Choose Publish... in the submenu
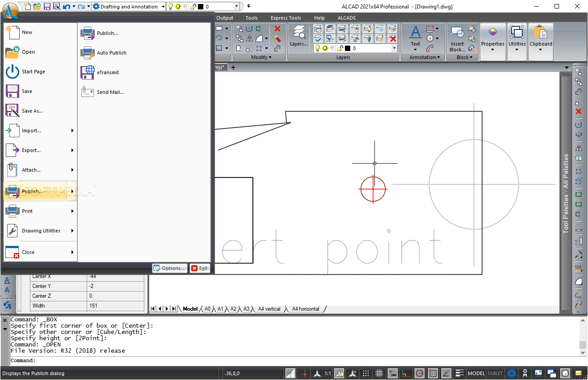588x380 pixels. click(x=107, y=33)
